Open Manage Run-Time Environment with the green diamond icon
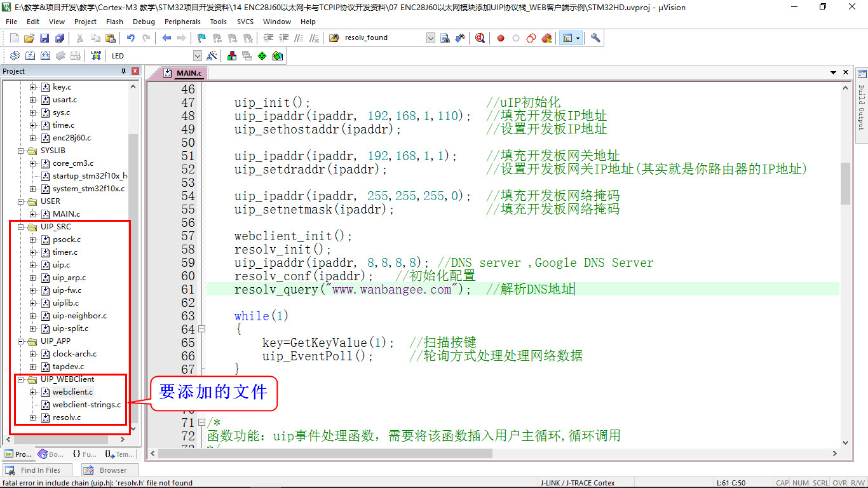This screenshot has height=488, width=868. pos(262,56)
